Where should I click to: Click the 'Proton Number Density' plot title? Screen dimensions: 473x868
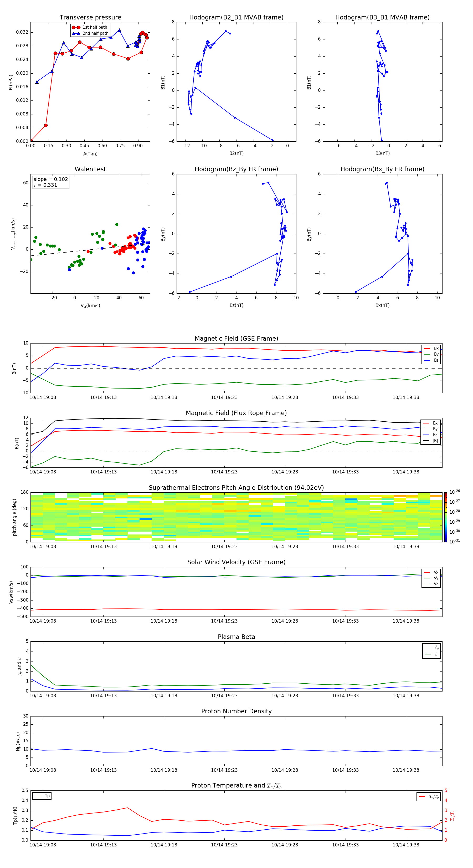tap(236, 711)
